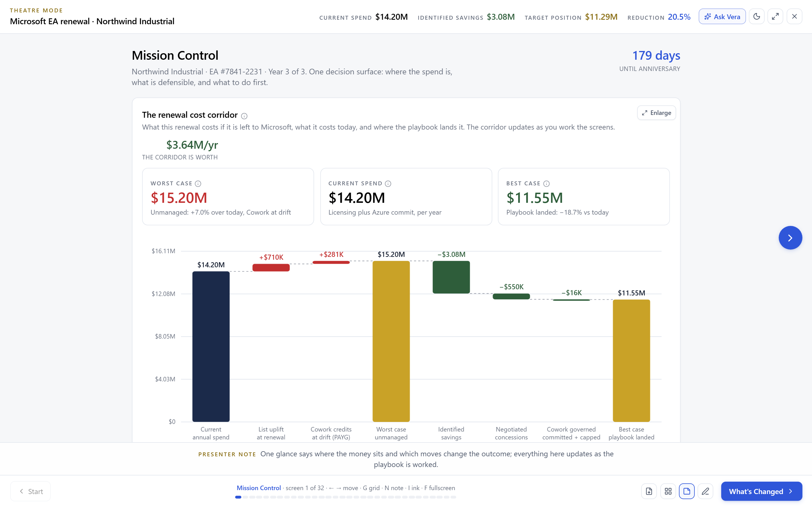
Task: Close theatre mode with the X icon
Action: click(794, 16)
